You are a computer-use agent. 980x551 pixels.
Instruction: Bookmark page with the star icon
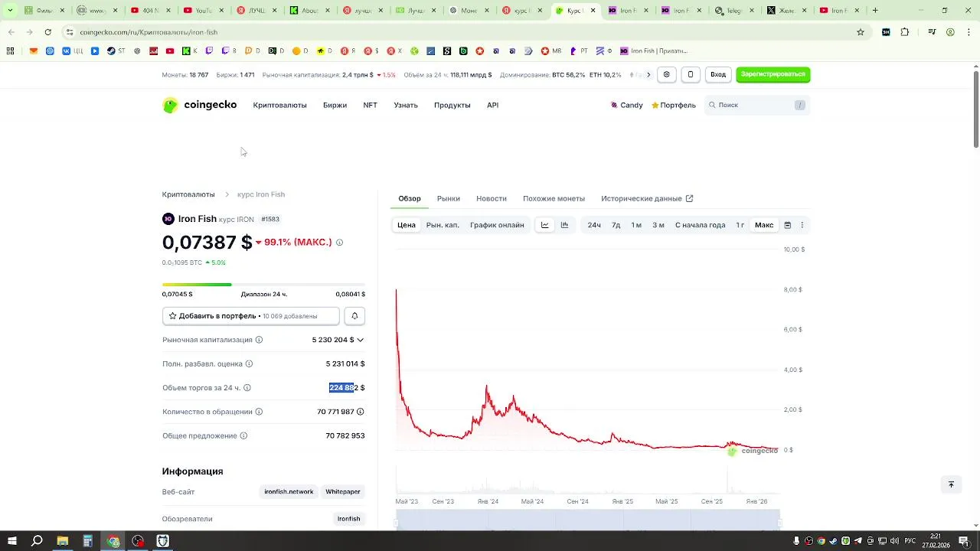click(861, 32)
